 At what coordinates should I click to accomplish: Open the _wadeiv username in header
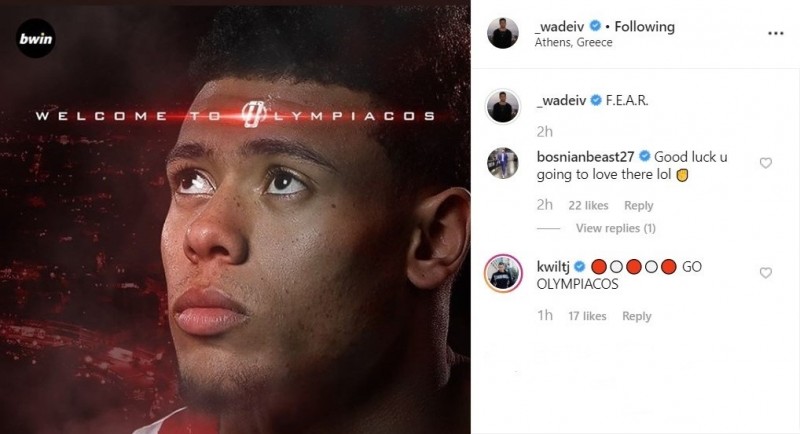tap(561, 27)
